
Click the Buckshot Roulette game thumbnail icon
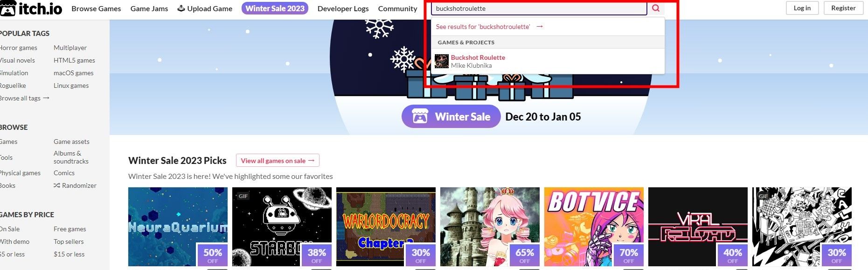[441, 61]
